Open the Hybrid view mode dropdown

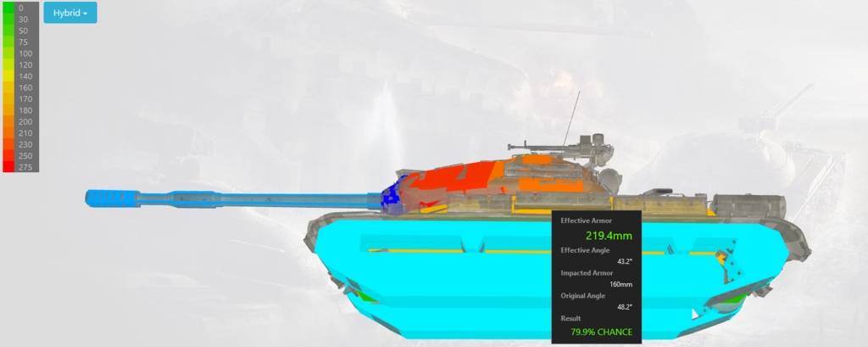[70, 13]
